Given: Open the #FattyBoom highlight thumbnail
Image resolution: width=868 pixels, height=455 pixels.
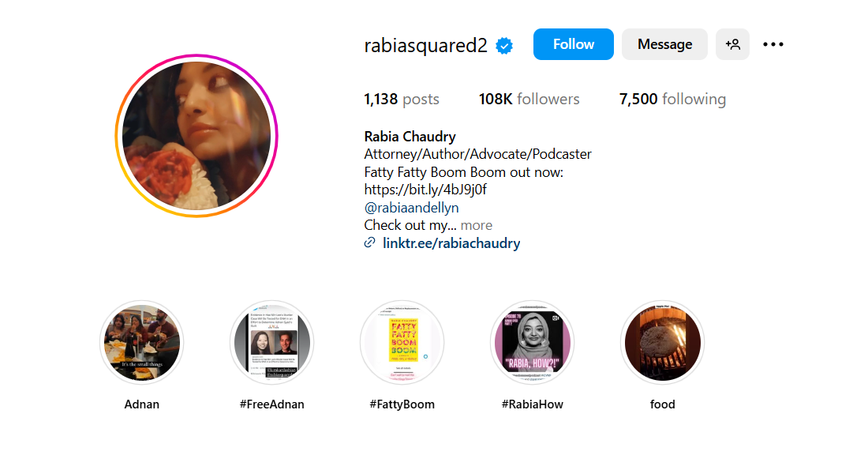Looking at the screenshot, I should pos(402,343).
